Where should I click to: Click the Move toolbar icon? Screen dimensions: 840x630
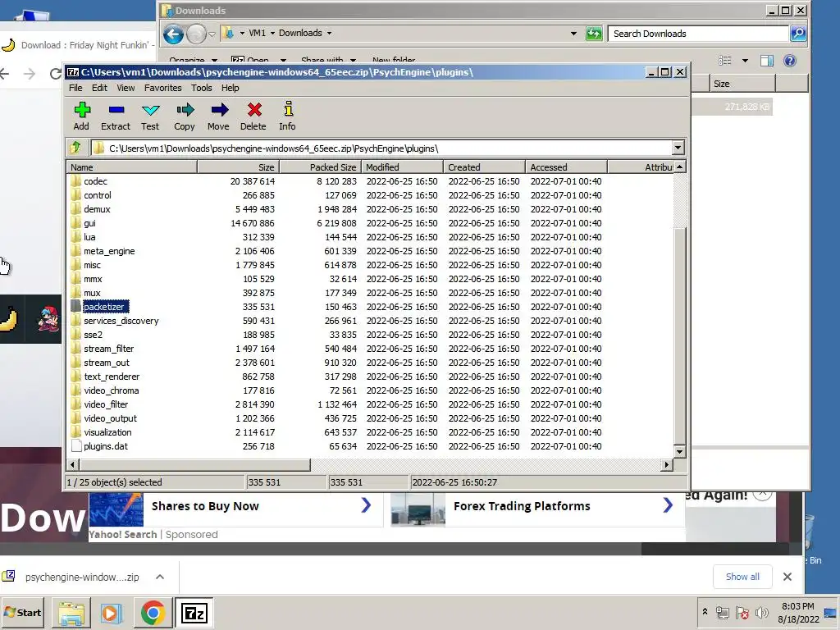click(x=219, y=111)
